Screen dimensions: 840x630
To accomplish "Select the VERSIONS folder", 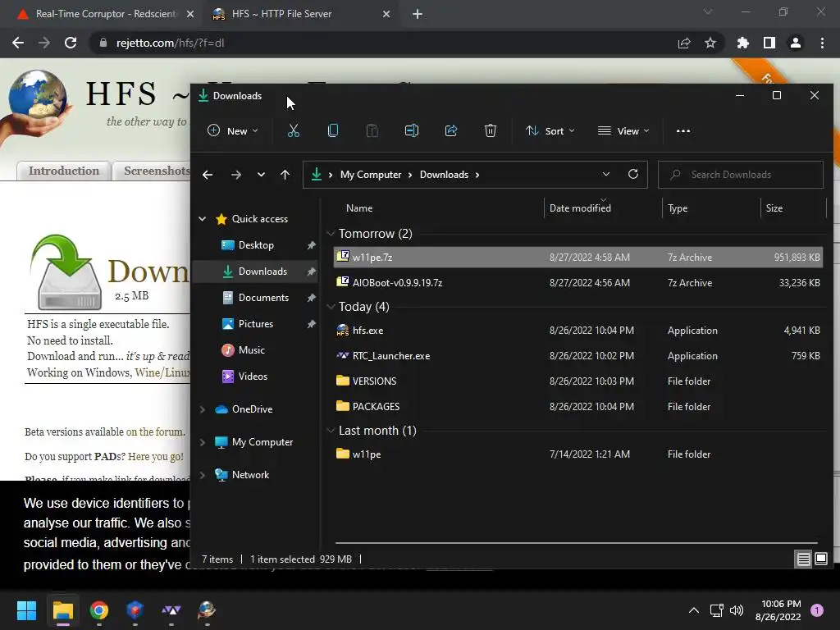I will (577, 381).
